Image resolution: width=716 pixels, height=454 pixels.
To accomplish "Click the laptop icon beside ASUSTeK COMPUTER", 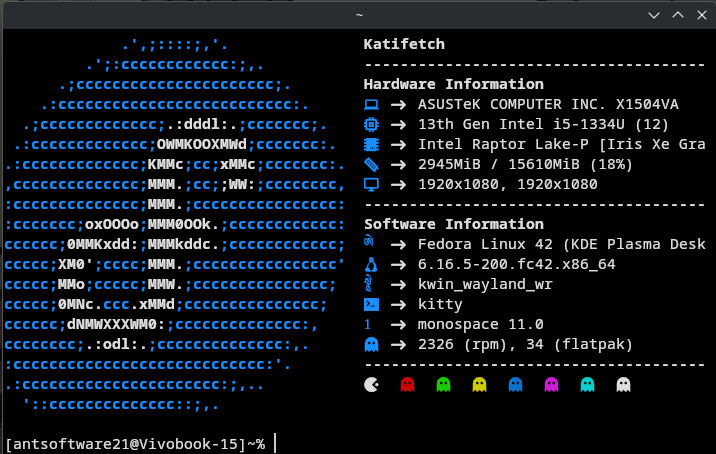I will [371, 105].
